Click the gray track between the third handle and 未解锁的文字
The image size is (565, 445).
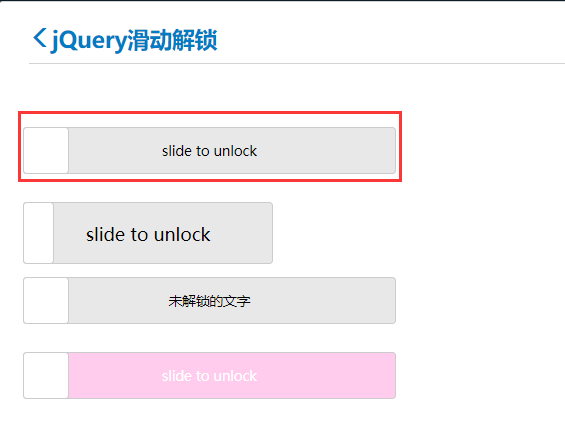coord(118,301)
